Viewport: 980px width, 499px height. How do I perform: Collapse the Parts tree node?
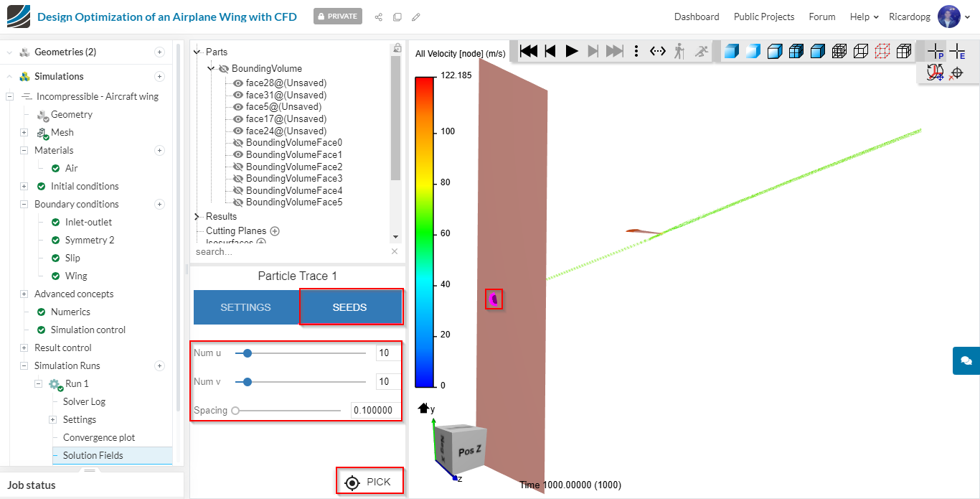pos(198,52)
